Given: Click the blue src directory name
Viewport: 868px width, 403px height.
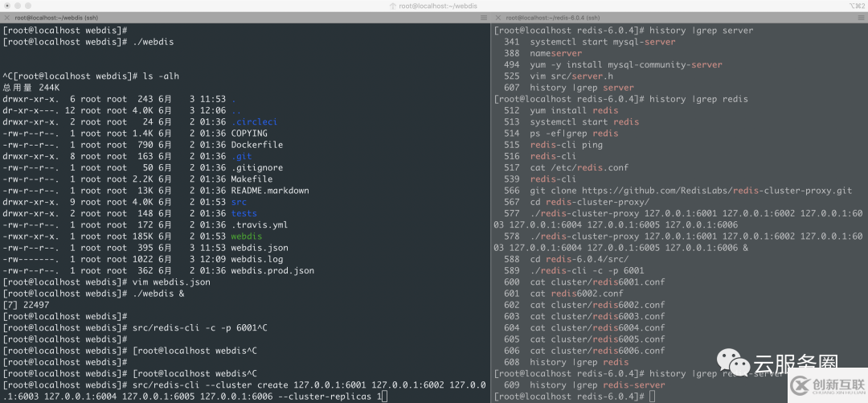Looking at the screenshot, I should pyautogui.click(x=240, y=202).
